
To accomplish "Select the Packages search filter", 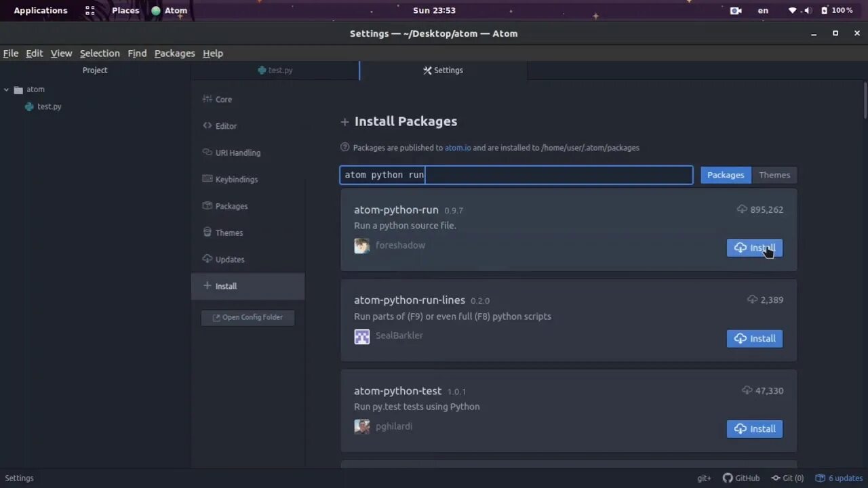I will [x=726, y=175].
